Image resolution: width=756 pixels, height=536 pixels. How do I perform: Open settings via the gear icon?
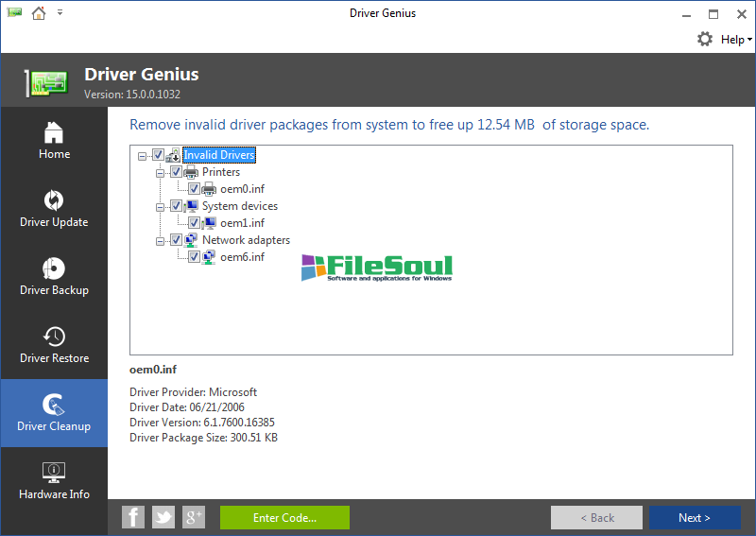pos(705,39)
